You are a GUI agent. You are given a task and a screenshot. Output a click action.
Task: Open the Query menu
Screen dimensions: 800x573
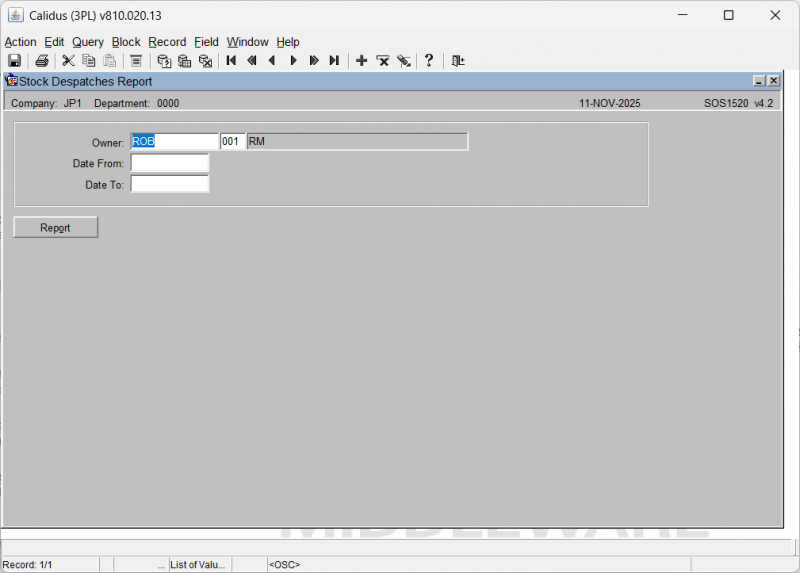point(88,42)
